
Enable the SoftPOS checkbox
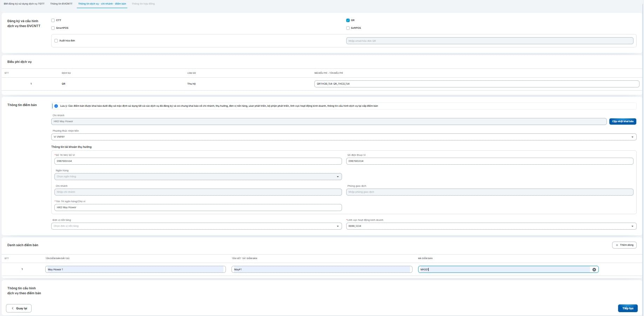pos(348,28)
